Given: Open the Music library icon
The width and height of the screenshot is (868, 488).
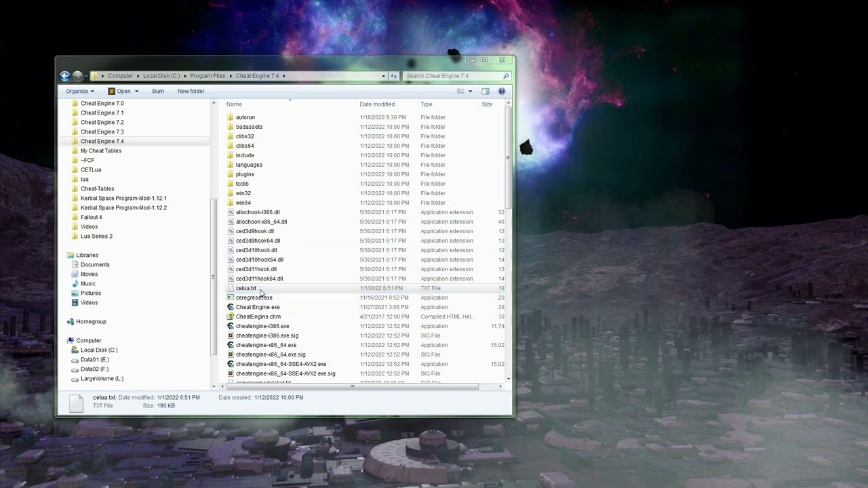Looking at the screenshot, I should pos(75,283).
